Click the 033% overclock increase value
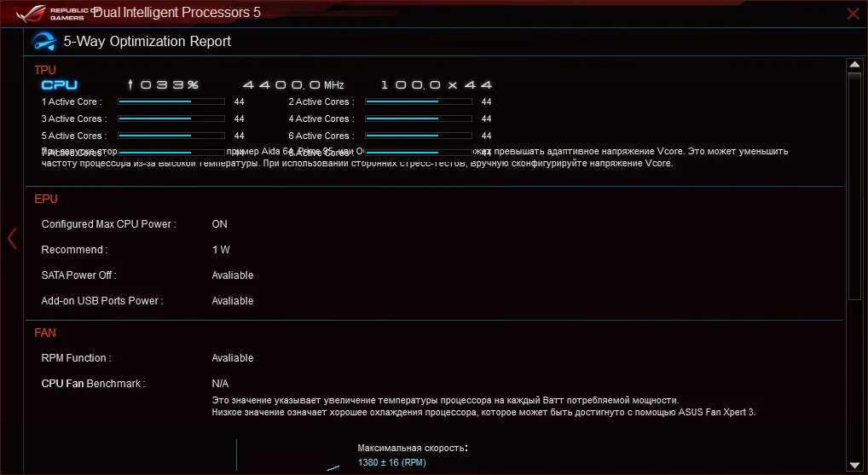 point(164,84)
